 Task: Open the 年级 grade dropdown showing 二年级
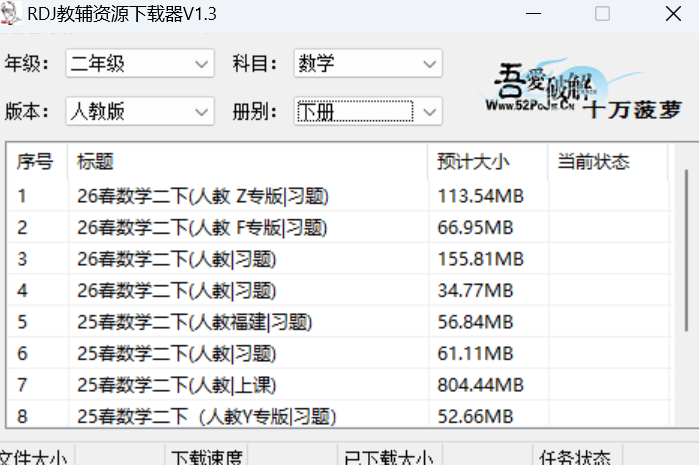tap(140, 63)
